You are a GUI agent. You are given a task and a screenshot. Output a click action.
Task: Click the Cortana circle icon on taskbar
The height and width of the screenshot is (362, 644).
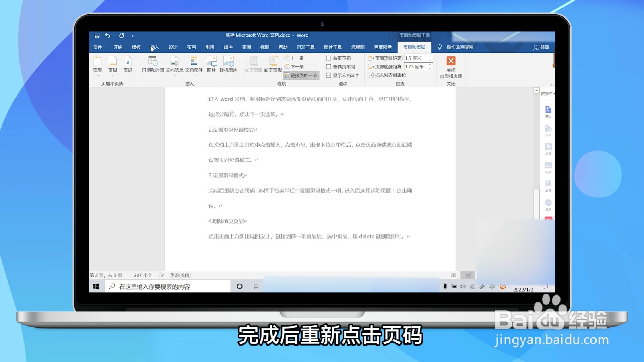coord(239,286)
